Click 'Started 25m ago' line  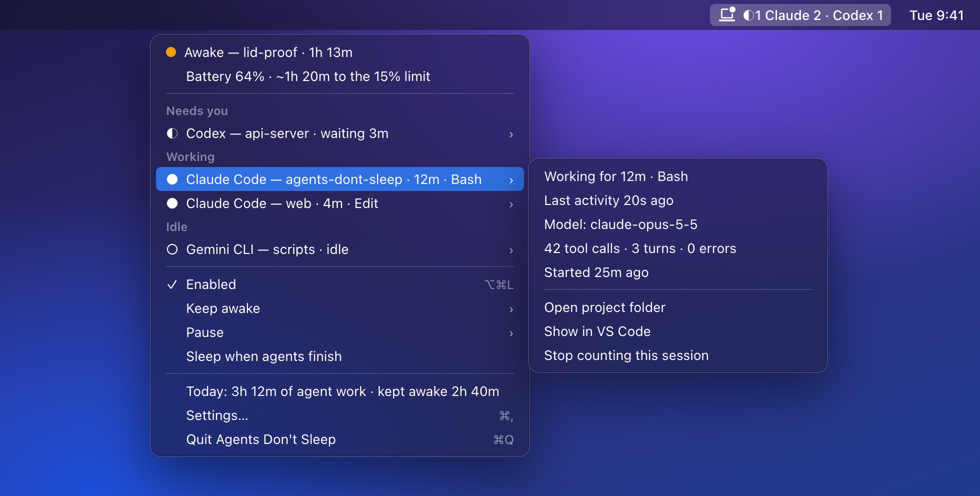click(596, 272)
